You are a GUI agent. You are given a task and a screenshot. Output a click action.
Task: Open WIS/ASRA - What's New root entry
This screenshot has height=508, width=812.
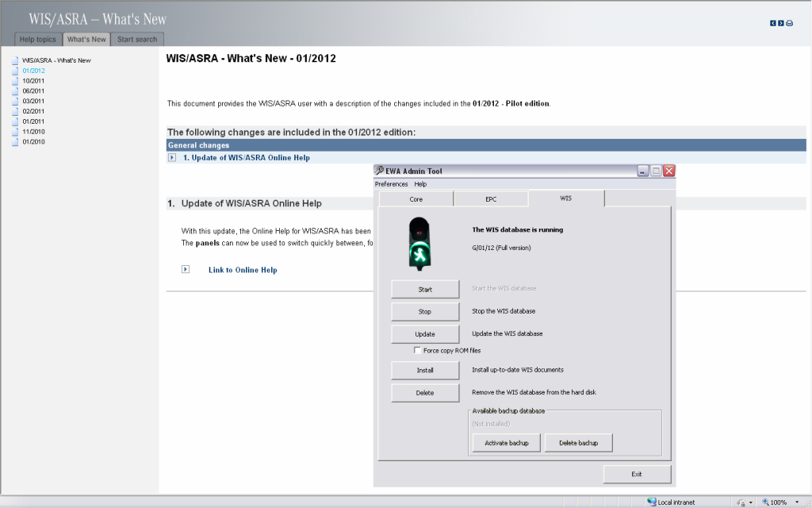click(x=56, y=60)
